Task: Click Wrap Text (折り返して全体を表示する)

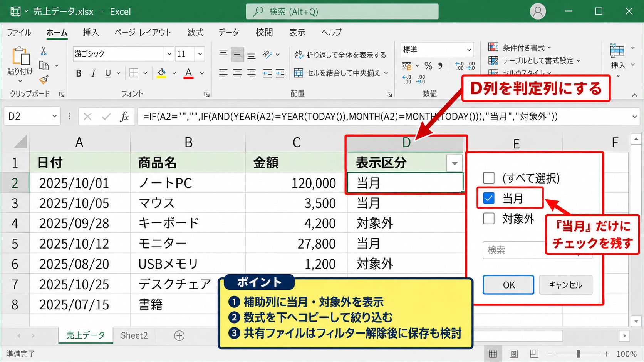Action: point(340,55)
